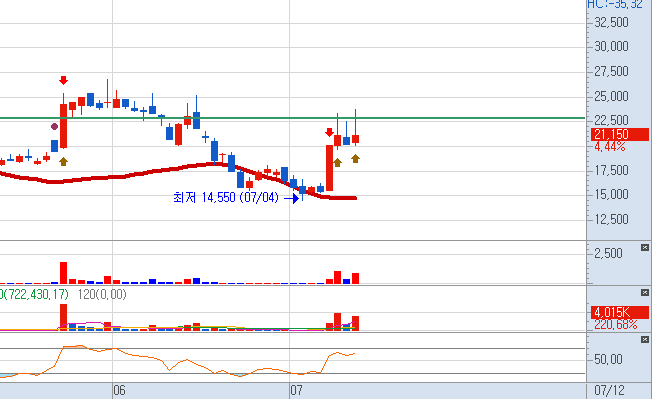652x399 pixels.
Task: Click the tallest red volume bar in May
Action: [x=63, y=273]
